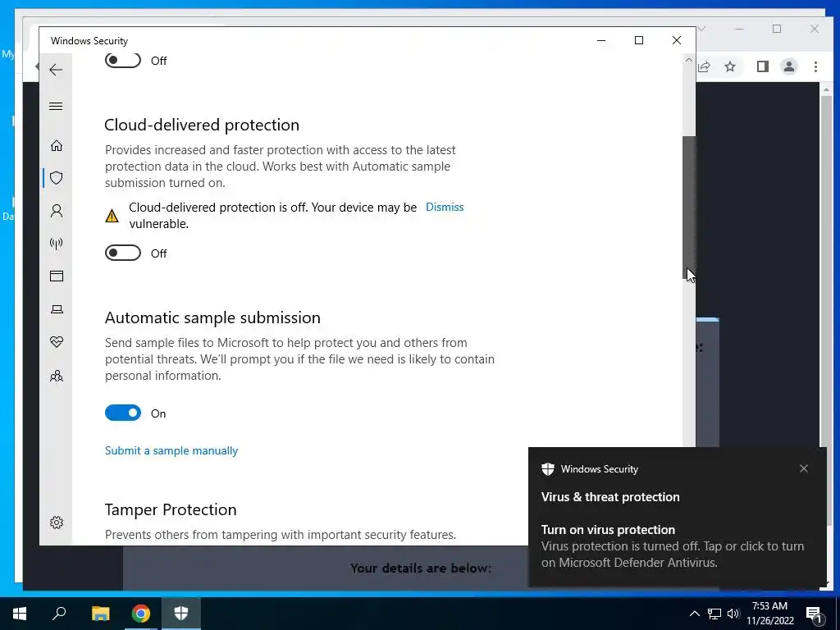Open the hamburger navigation menu
Viewport: 840px width, 630px height.
tap(56, 106)
